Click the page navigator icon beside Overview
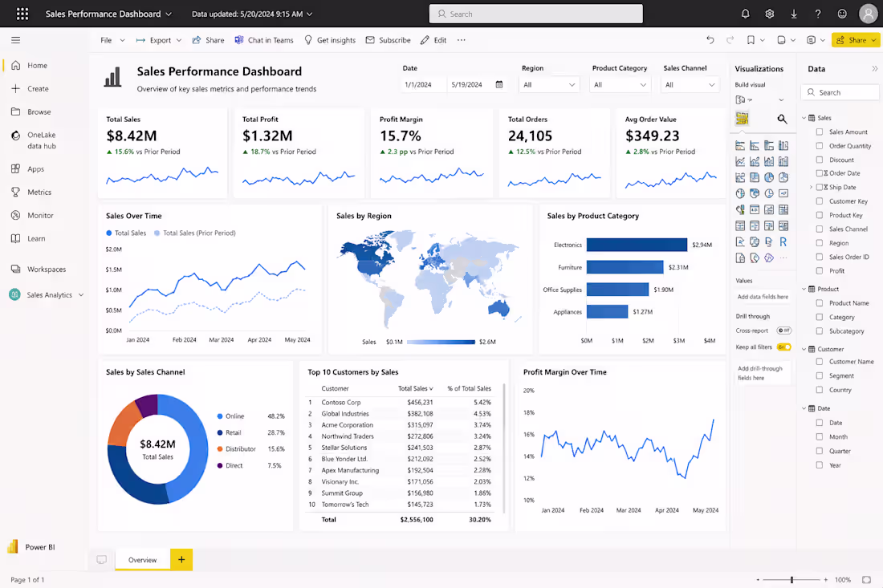Image resolution: width=883 pixels, height=588 pixels. (x=101, y=560)
